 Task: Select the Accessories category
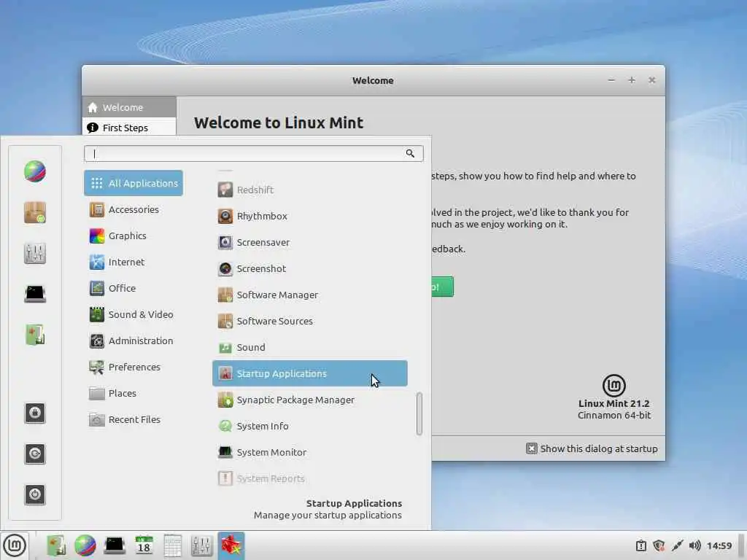133,209
